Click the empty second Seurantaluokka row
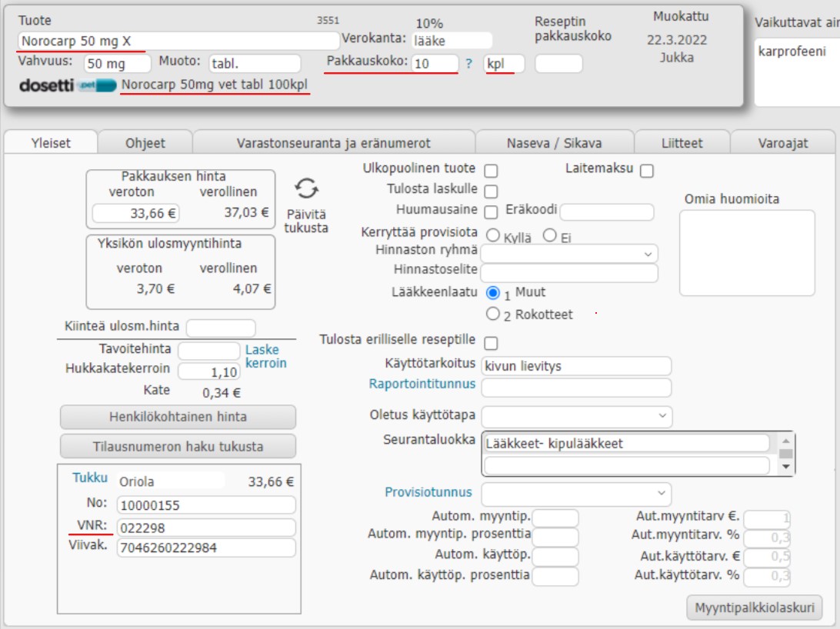Viewport: 840px width, 629px height. (x=628, y=465)
